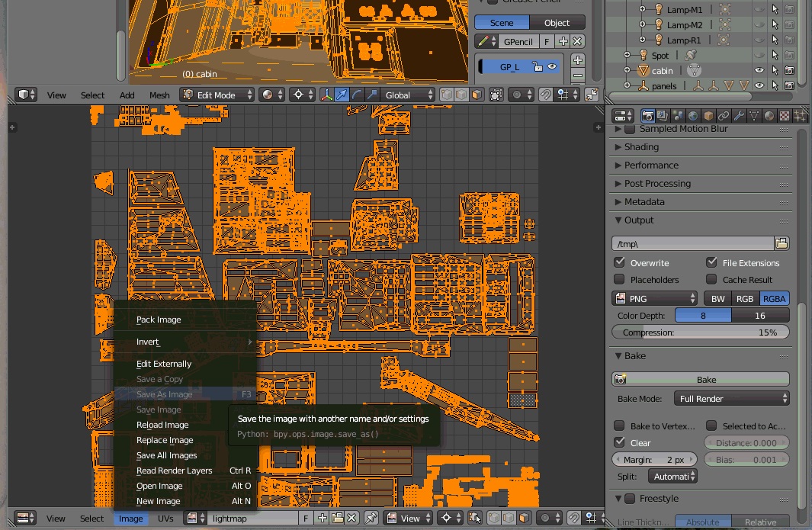Click the output folder browse icon
This screenshot has height=530, width=812.
(x=782, y=243)
